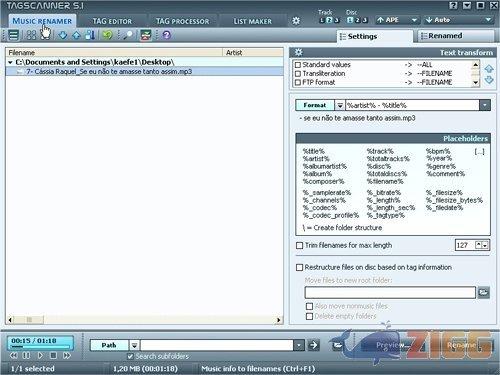Image resolution: width=500 pixels, height=375 pixels.
Task: Click the blue down arrow toolbar icon
Action: pos(62,35)
